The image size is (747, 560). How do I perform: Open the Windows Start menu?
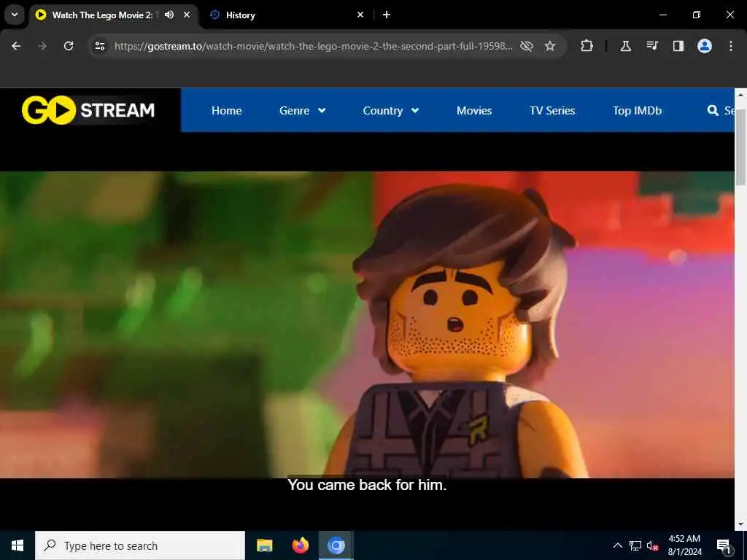pyautogui.click(x=18, y=545)
